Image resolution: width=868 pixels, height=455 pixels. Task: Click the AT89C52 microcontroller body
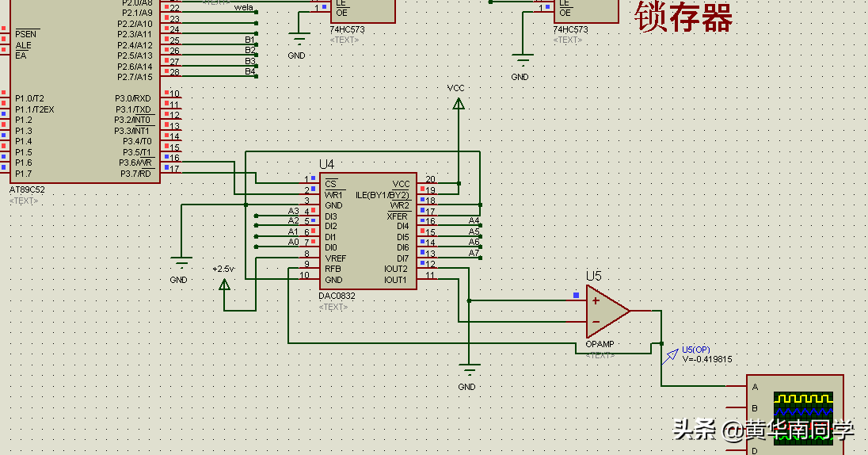[85, 91]
